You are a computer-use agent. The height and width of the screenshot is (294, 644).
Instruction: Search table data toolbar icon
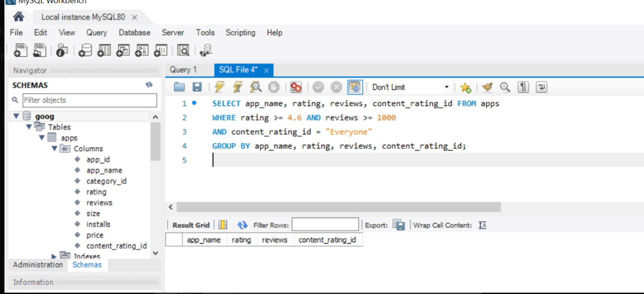183,51
